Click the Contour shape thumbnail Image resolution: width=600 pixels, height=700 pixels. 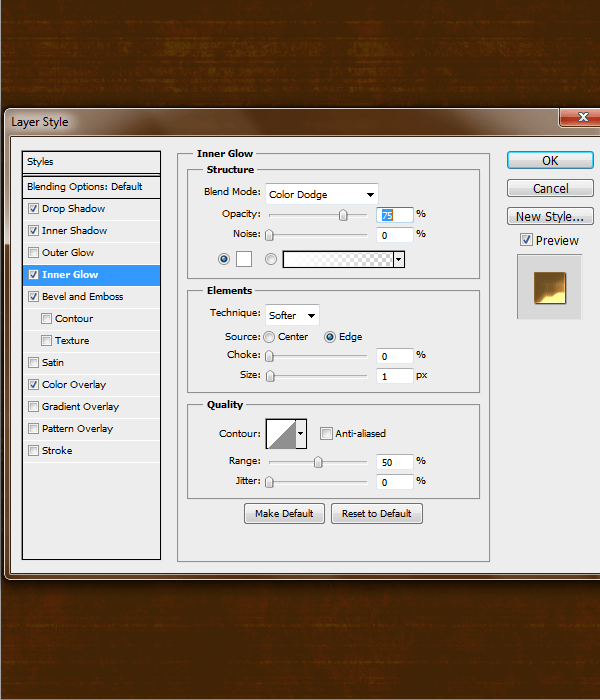281,433
